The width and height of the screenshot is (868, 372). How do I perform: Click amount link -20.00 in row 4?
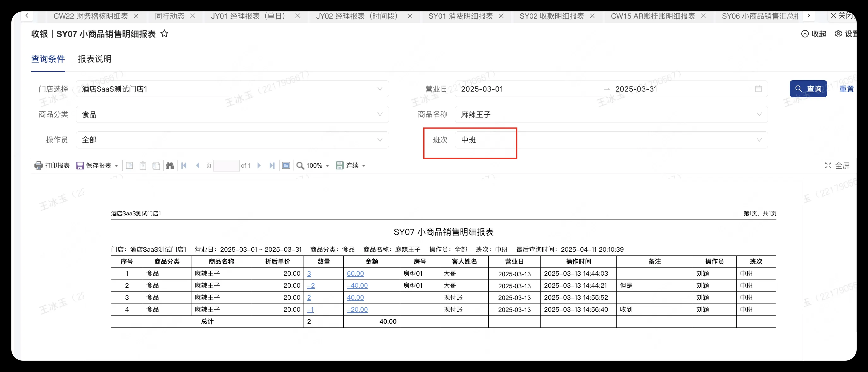357,310
